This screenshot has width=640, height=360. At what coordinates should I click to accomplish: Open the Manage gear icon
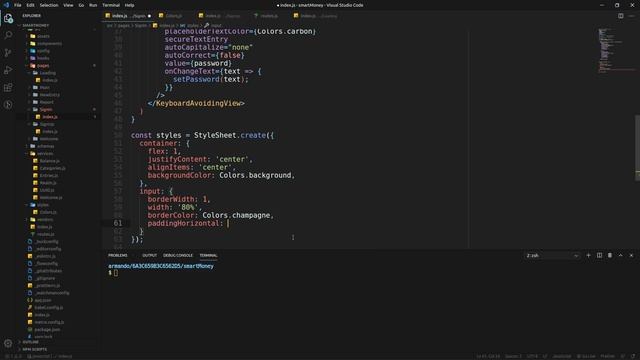(x=8, y=344)
